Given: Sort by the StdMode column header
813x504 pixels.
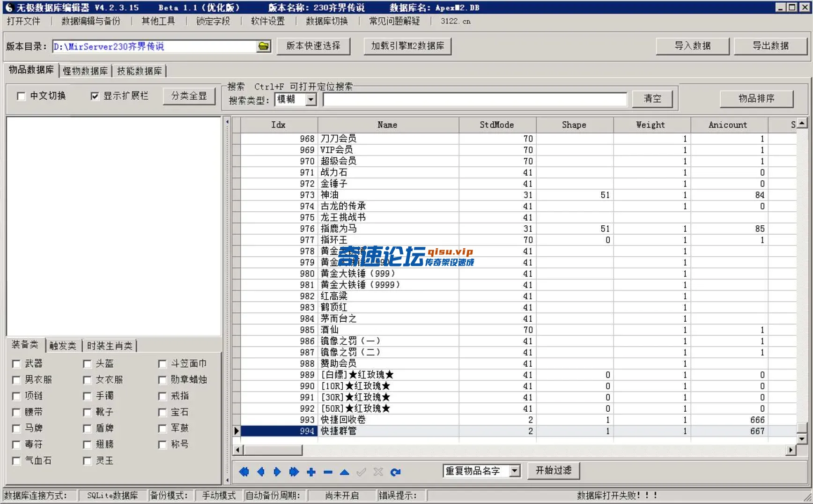Looking at the screenshot, I should pyautogui.click(x=497, y=125).
